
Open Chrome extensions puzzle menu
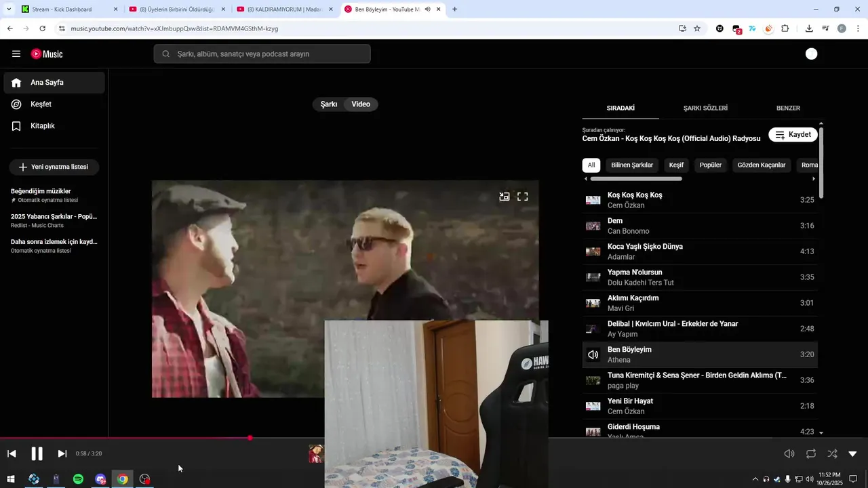[785, 28]
